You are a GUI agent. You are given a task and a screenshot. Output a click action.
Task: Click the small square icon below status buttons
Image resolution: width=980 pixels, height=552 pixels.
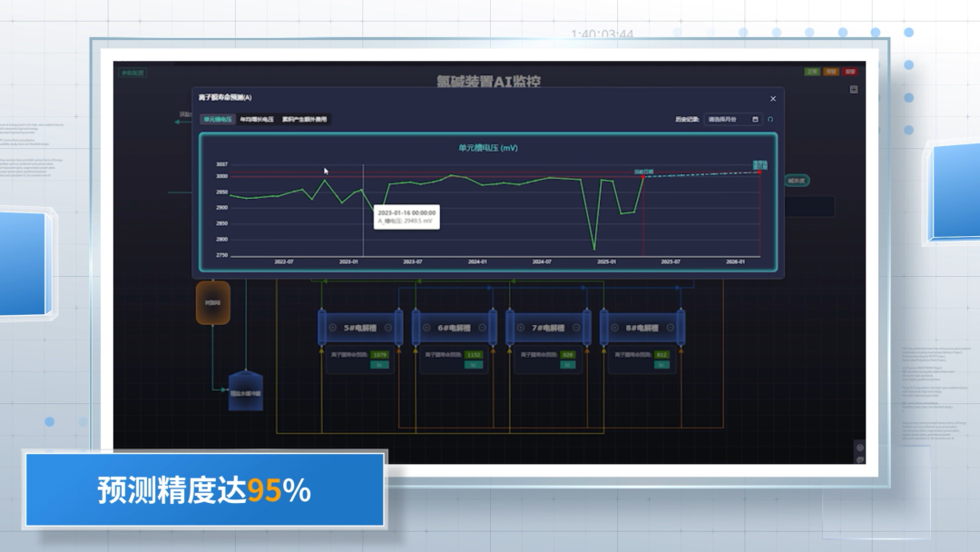(853, 89)
